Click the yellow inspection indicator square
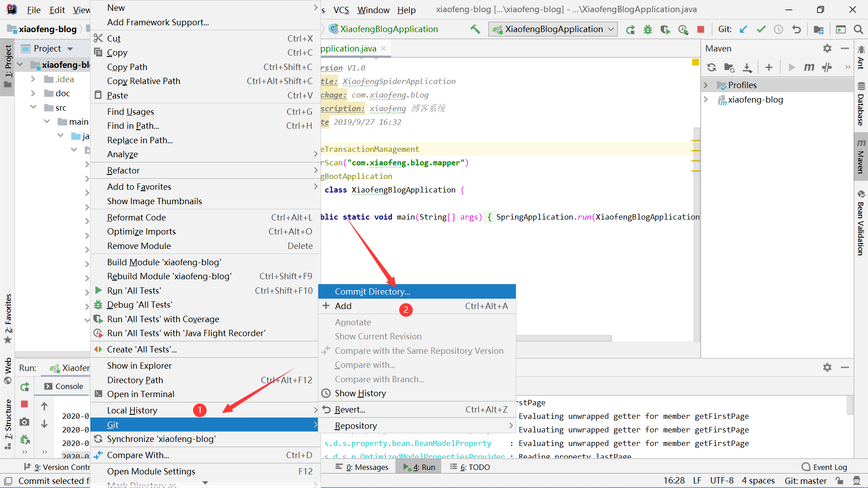 click(x=695, y=62)
